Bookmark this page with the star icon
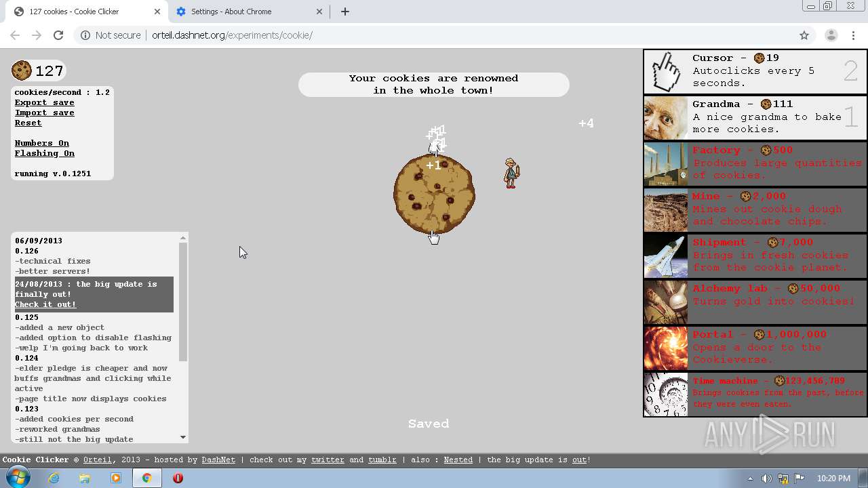 (804, 35)
